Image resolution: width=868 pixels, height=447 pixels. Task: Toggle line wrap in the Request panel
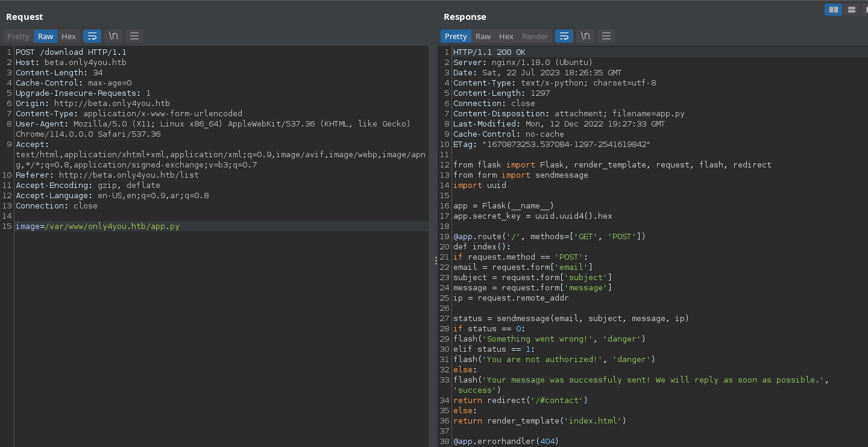[92, 36]
